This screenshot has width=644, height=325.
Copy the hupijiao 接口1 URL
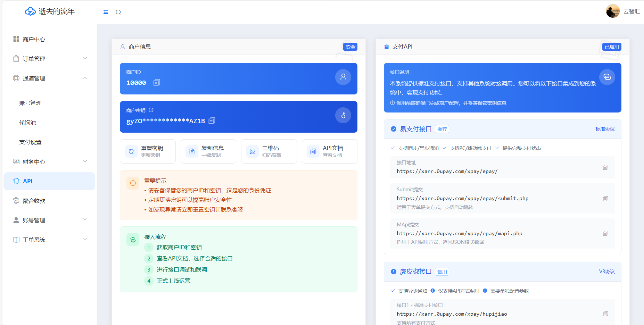coord(605,314)
